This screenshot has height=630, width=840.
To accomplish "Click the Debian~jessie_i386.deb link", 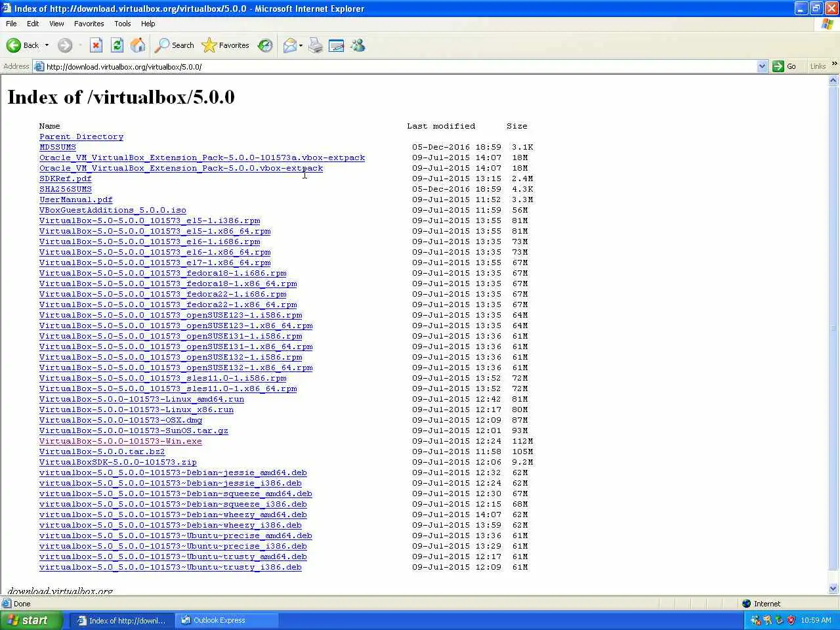I will 171,483.
